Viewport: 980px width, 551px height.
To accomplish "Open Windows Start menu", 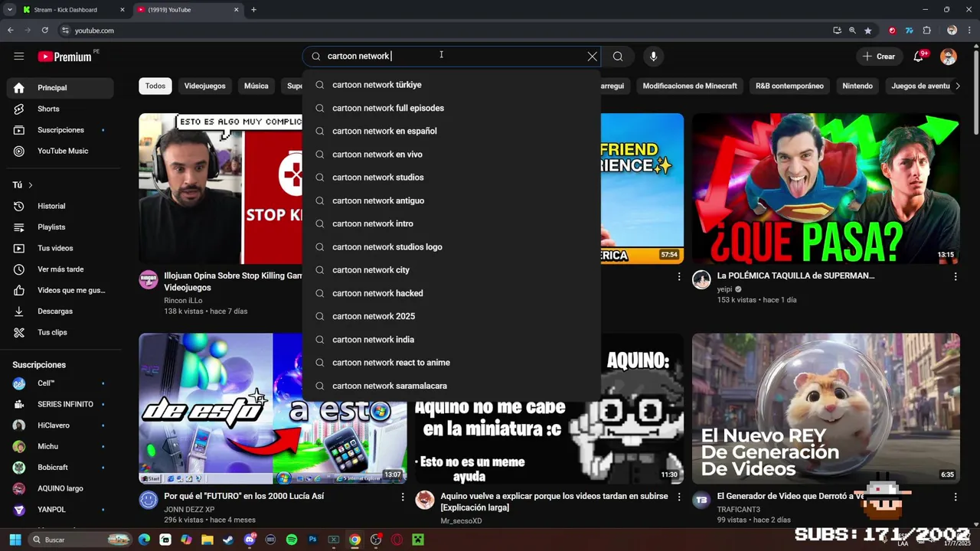I will (x=15, y=540).
